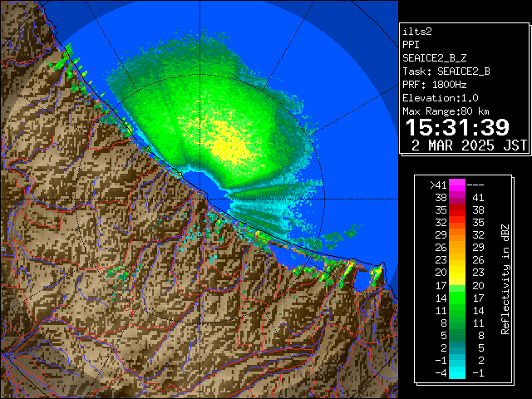Click the >41 legend label
This screenshot has height=399, width=532.
438,185
